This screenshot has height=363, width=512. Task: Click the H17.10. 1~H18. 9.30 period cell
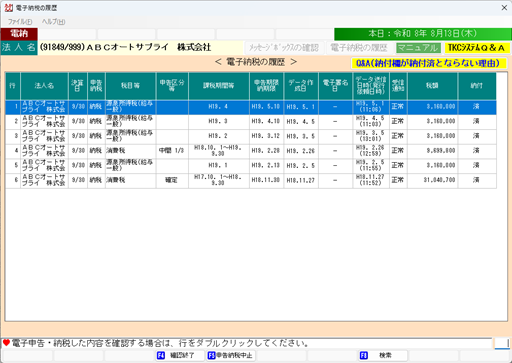(219, 180)
